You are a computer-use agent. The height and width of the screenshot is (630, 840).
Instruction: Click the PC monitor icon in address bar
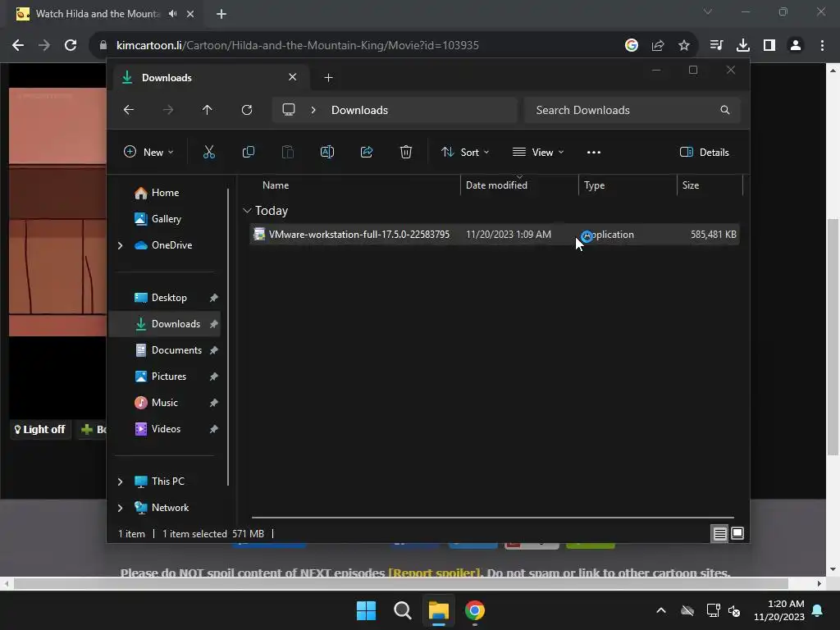(x=289, y=110)
